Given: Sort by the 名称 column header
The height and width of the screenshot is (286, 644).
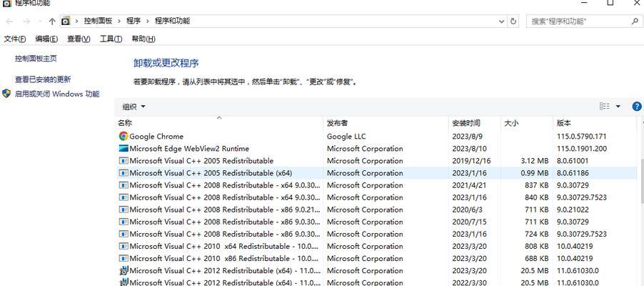Looking at the screenshot, I should tap(219, 123).
